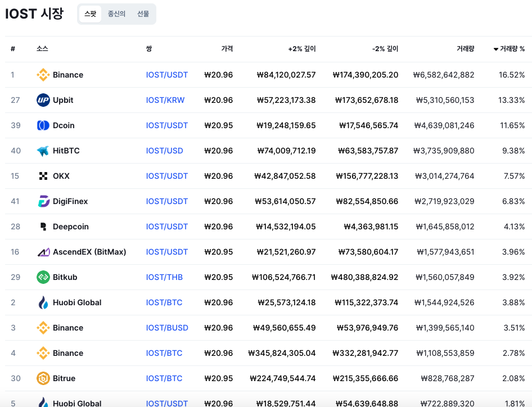This screenshot has width=532, height=407.
Task: Click the DigiFinex logo icon
Action: tap(43, 201)
